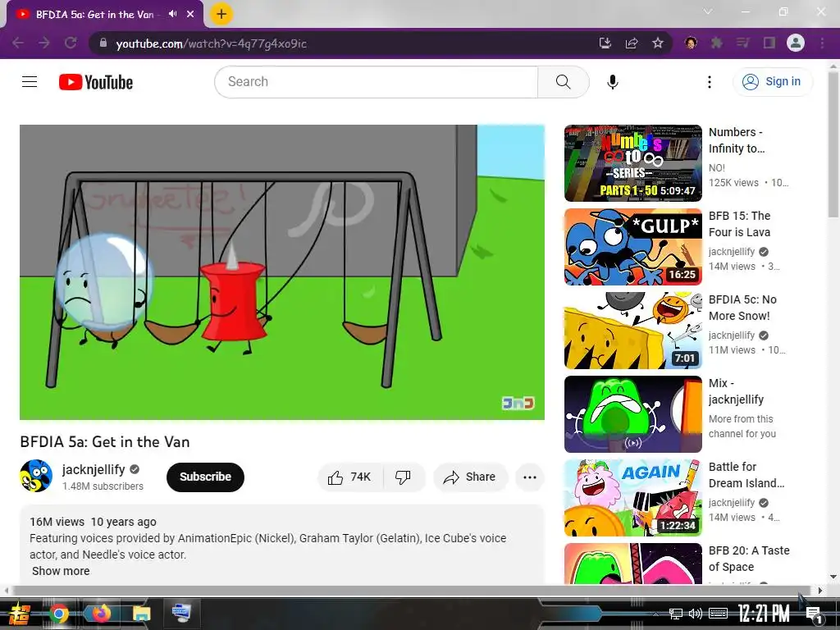Open File Explorer from taskbar
The width and height of the screenshot is (840, 630).
142,613
